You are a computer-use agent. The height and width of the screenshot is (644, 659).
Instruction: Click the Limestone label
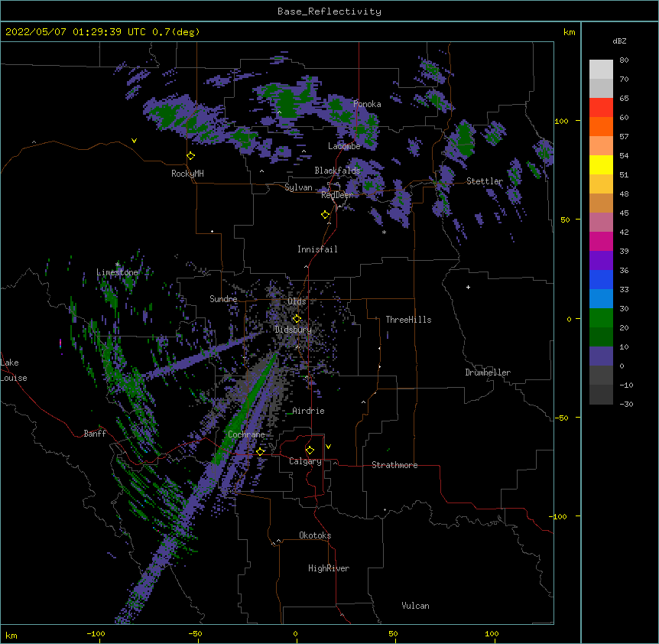(x=117, y=272)
